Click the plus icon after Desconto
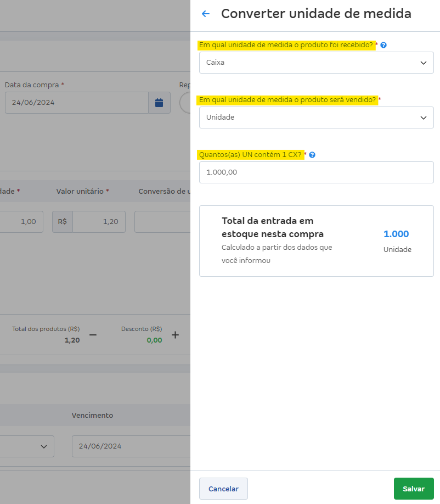 [175, 335]
